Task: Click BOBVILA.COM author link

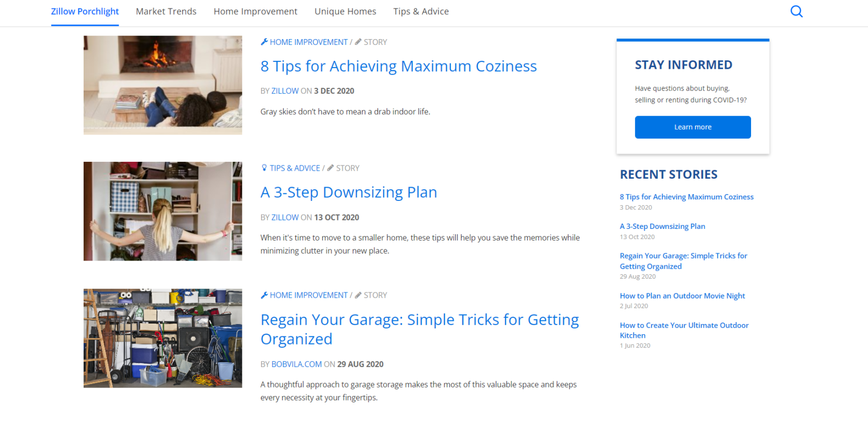Action: click(x=296, y=364)
